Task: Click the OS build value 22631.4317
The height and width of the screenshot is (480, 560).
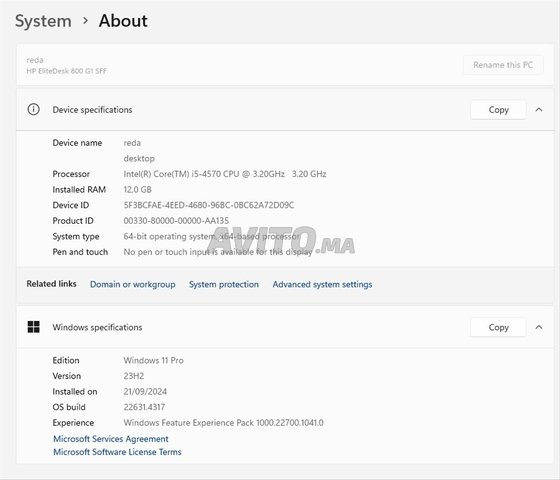Action: click(144, 407)
